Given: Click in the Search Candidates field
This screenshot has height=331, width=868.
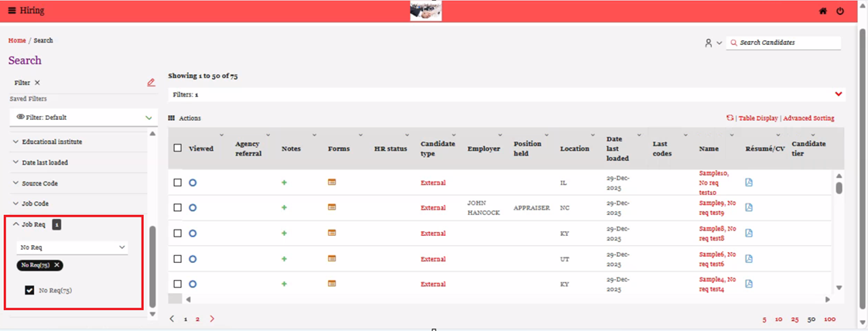Looking at the screenshot, I should coord(788,43).
